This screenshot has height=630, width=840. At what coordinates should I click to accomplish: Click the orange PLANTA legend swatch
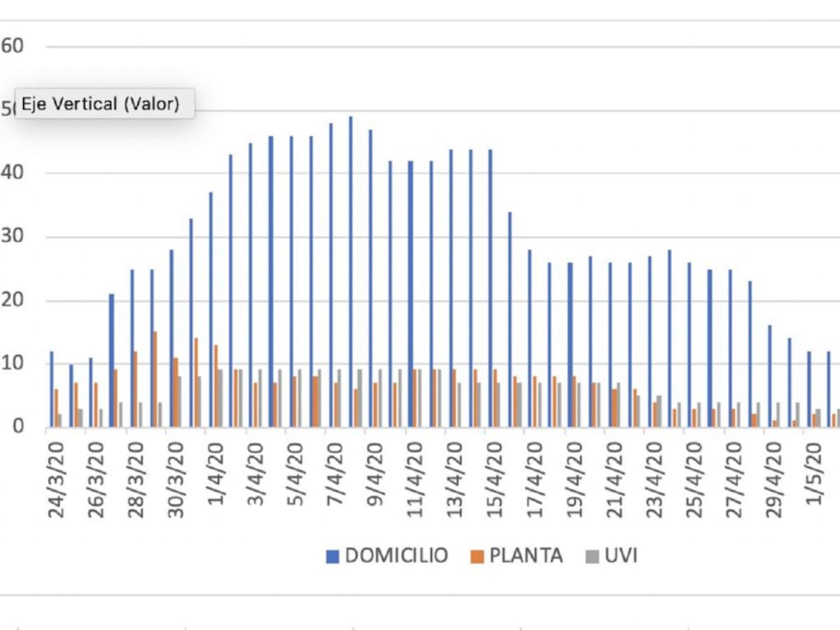478,556
